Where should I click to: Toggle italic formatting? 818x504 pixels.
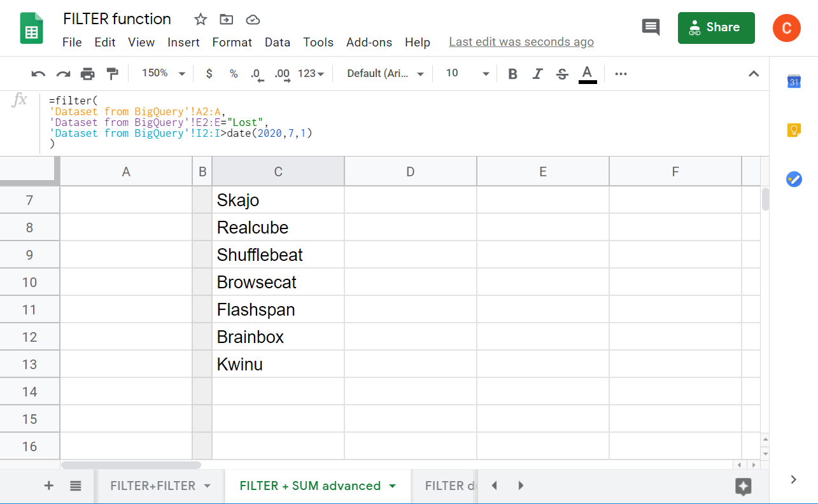click(x=537, y=74)
